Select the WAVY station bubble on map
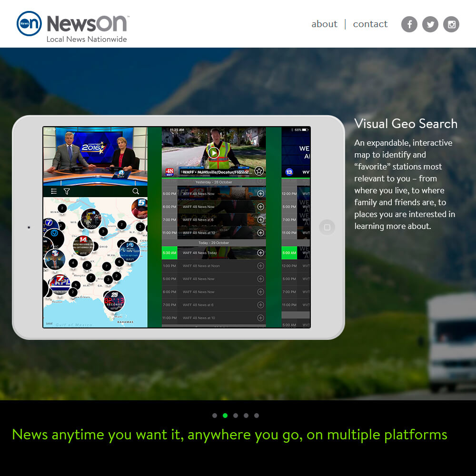The image size is (476, 476). 129,252
